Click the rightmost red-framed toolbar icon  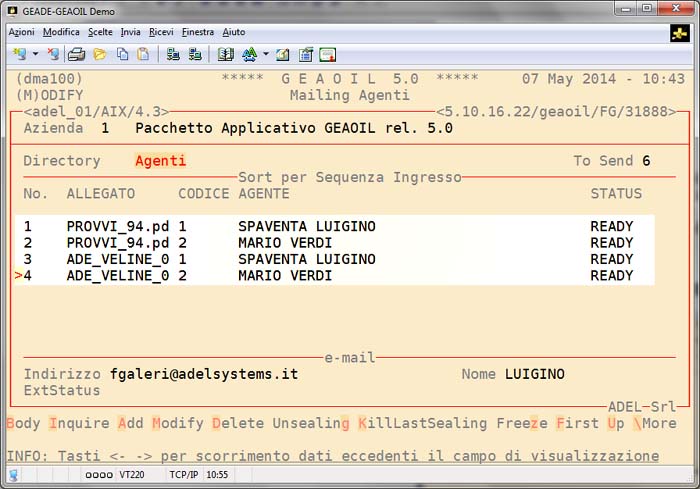(327, 54)
